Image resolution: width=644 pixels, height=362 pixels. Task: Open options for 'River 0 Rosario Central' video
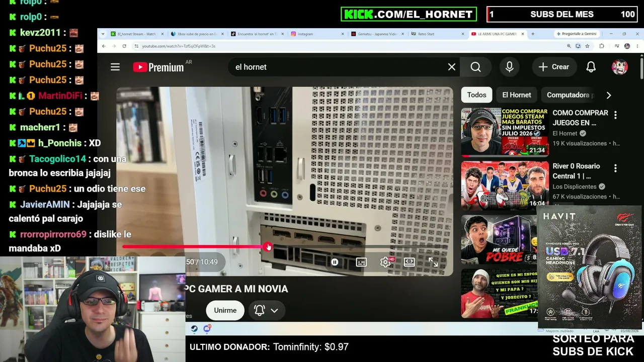click(615, 168)
